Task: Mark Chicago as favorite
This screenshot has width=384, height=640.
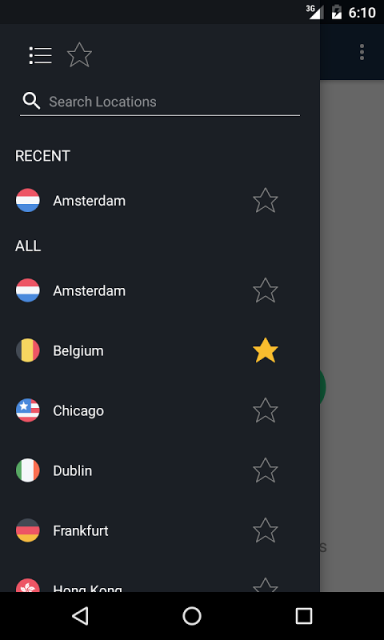Action: (265, 411)
